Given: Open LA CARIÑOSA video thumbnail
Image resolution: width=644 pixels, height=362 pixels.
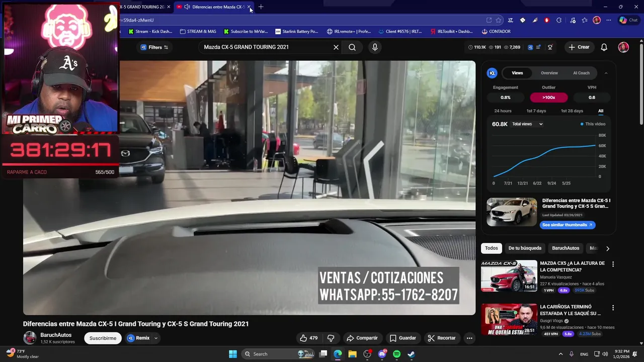Looking at the screenshot, I should [509, 319].
